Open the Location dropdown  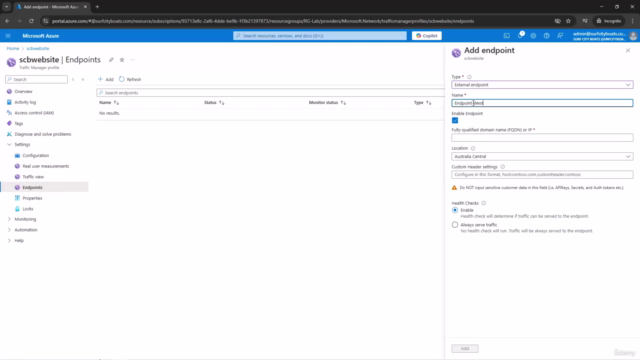[x=542, y=156]
